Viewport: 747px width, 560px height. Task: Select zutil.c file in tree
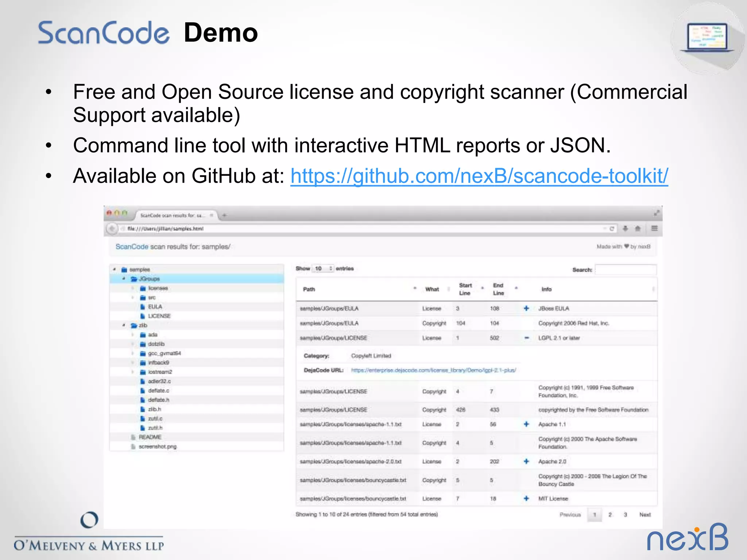155,419
